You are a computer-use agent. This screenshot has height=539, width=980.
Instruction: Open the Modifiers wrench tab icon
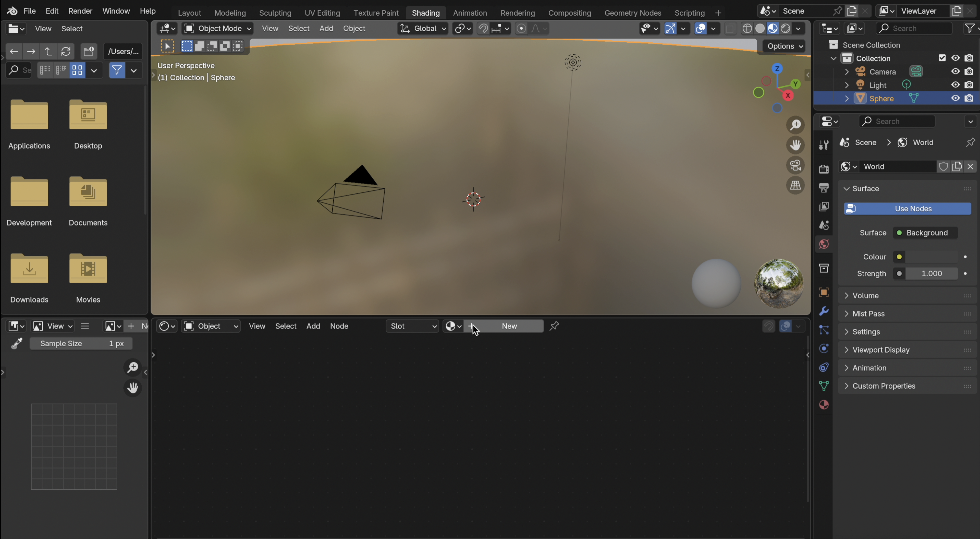tap(824, 311)
